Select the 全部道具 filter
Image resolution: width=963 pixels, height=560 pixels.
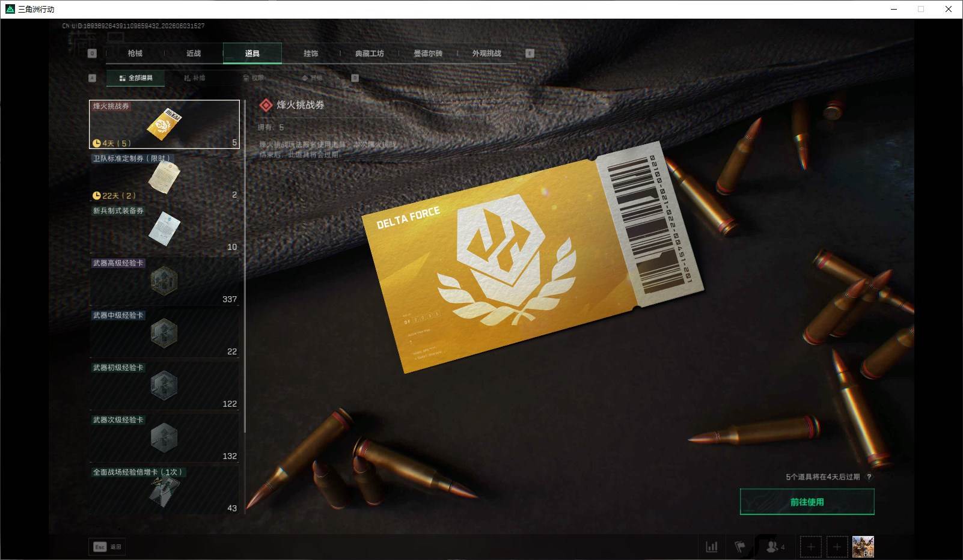(136, 78)
